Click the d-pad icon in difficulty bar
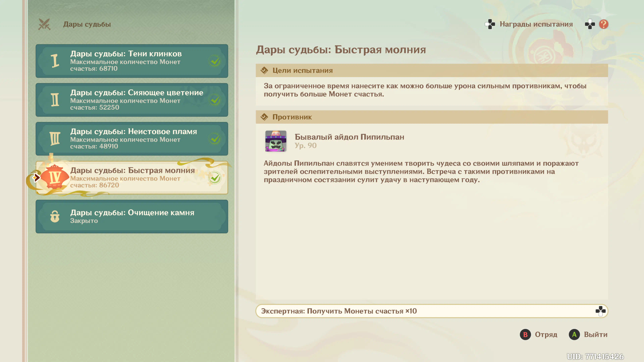 [600, 311]
